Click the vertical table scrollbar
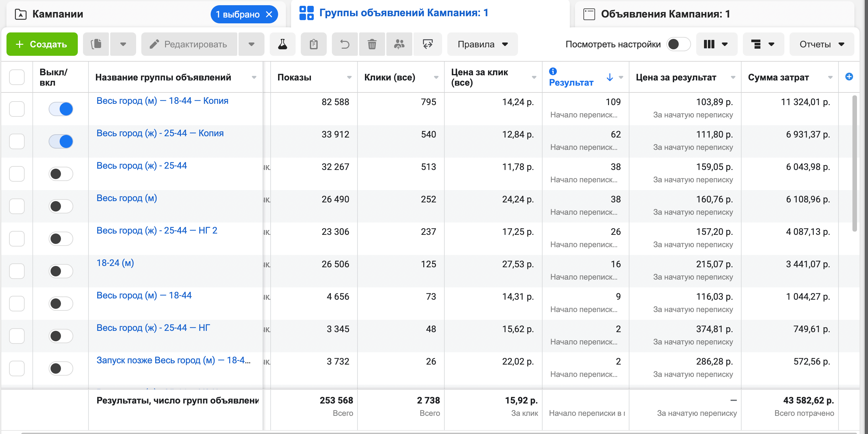The image size is (868, 434). (x=854, y=163)
